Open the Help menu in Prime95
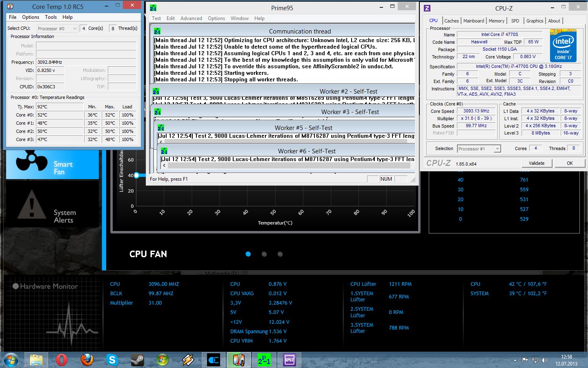 coord(259,18)
